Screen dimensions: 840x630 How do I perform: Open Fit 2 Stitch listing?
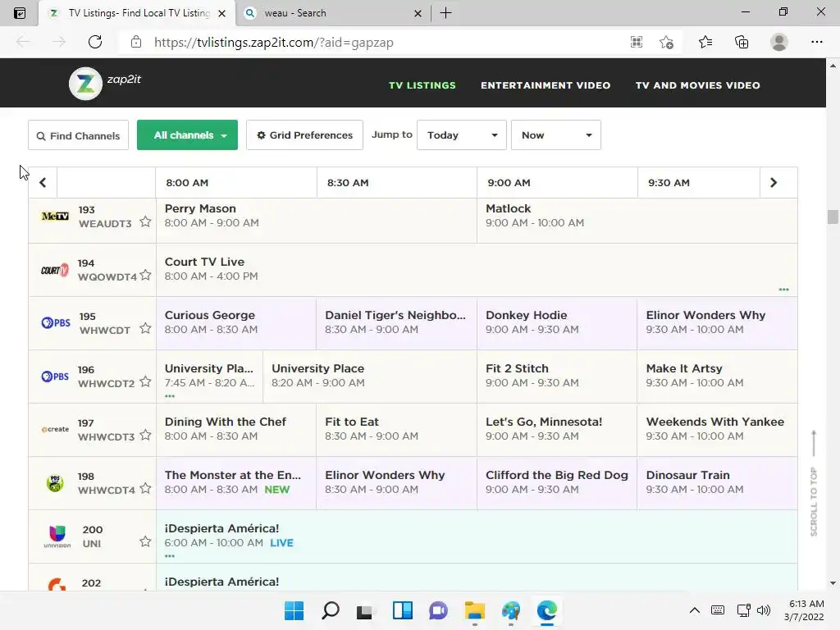tap(557, 376)
